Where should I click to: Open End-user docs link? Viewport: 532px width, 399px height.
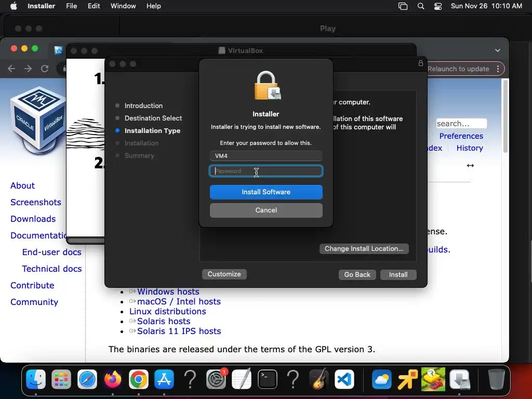51,252
